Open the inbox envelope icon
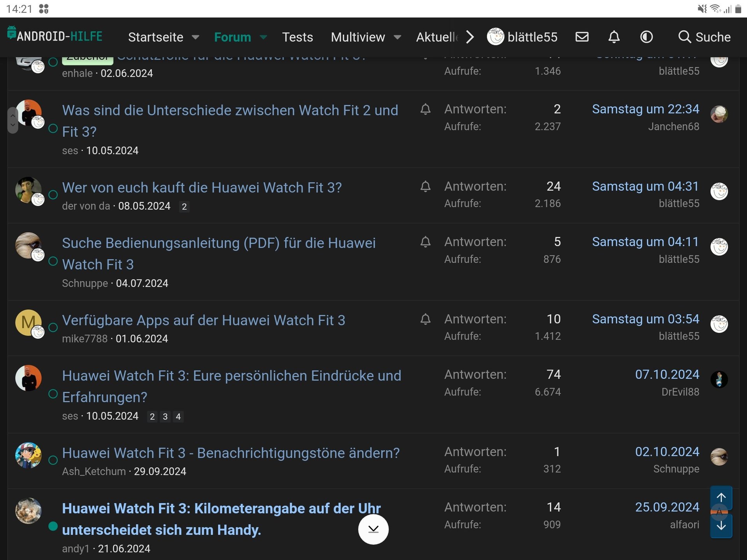The image size is (747, 560). click(x=582, y=37)
